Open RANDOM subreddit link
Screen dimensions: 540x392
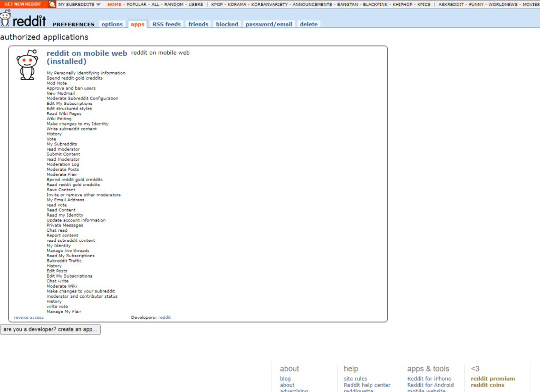click(x=174, y=4)
